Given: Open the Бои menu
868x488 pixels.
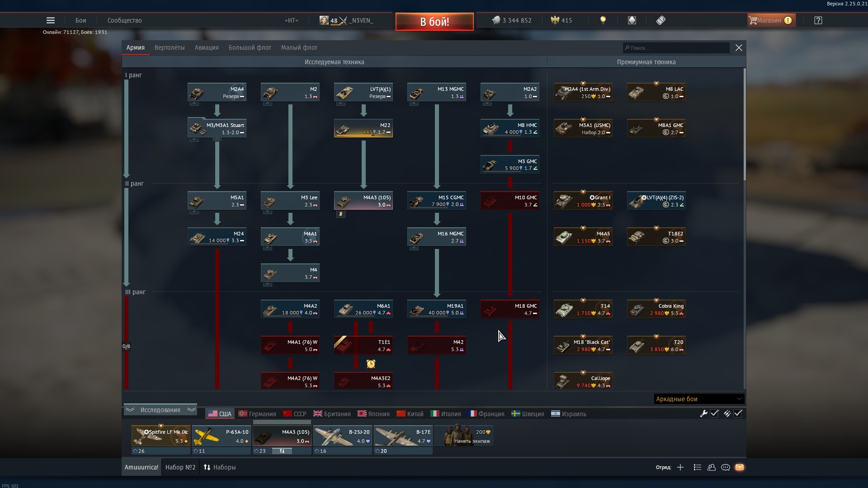Looking at the screenshot, I should pyautogui.click(x=81, y=20).
